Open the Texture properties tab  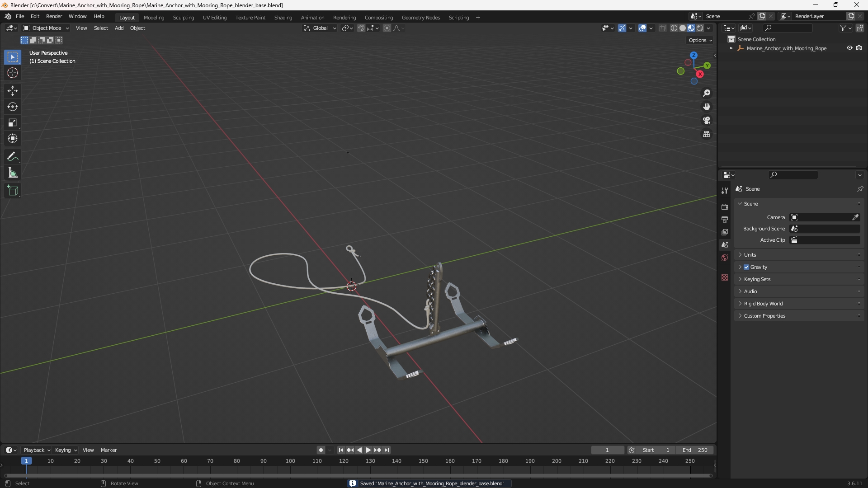tap(725, 277)
